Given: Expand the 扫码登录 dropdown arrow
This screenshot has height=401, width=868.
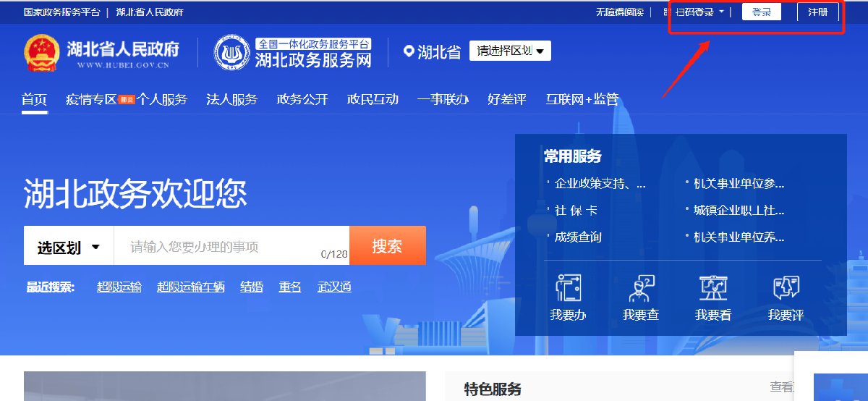Looking at the screenshot, I should coord(721,12).
